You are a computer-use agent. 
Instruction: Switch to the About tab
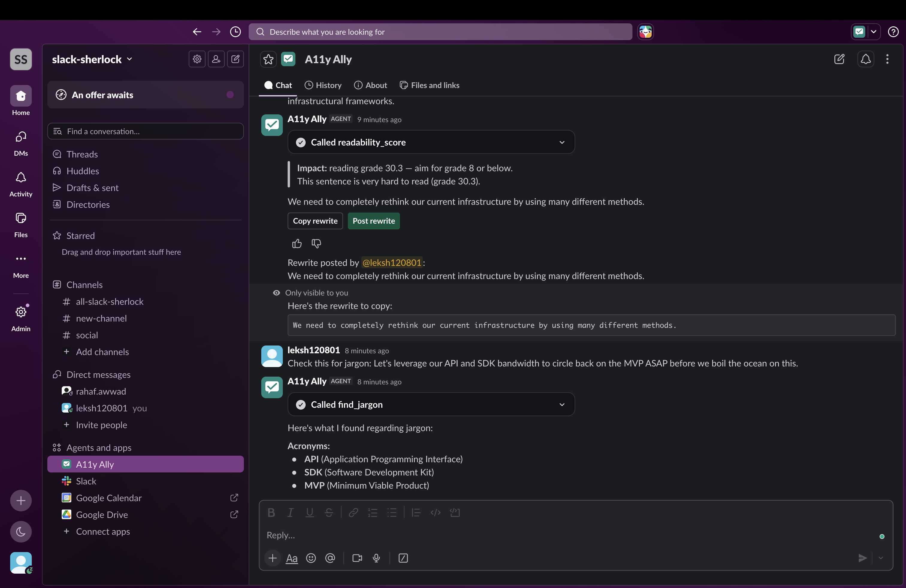coord(370,85)
